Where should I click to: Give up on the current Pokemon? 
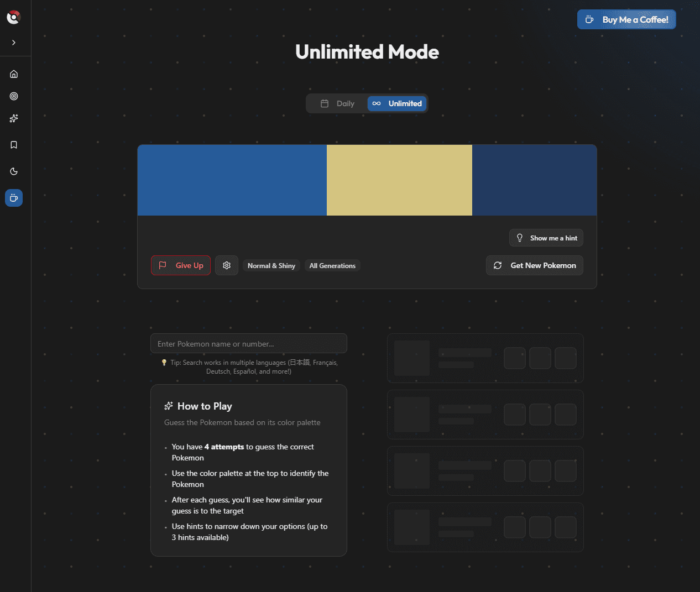pos(181,265)
